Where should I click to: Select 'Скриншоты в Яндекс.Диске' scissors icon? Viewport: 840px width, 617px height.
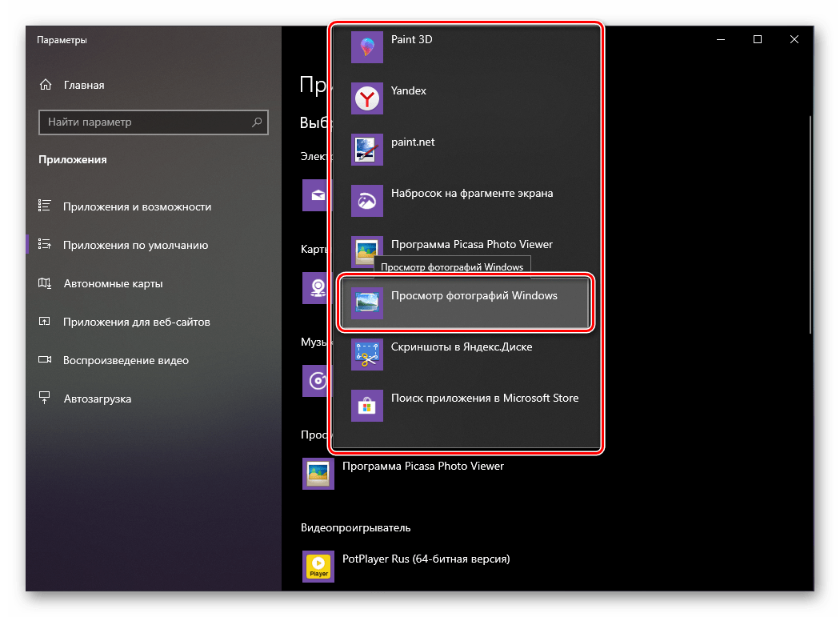coord(367,355)
